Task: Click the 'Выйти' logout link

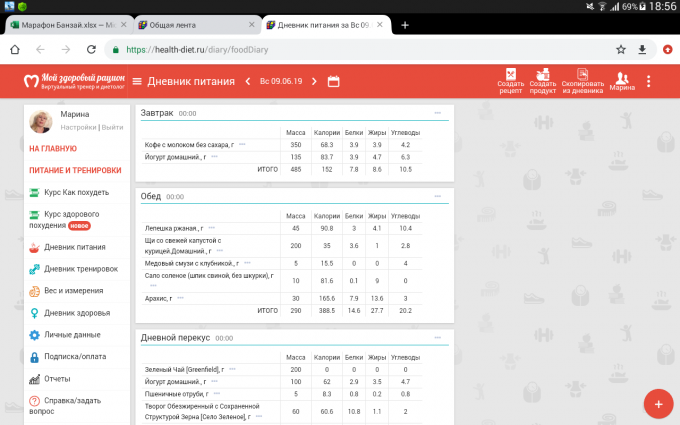Action: (112, 127)
